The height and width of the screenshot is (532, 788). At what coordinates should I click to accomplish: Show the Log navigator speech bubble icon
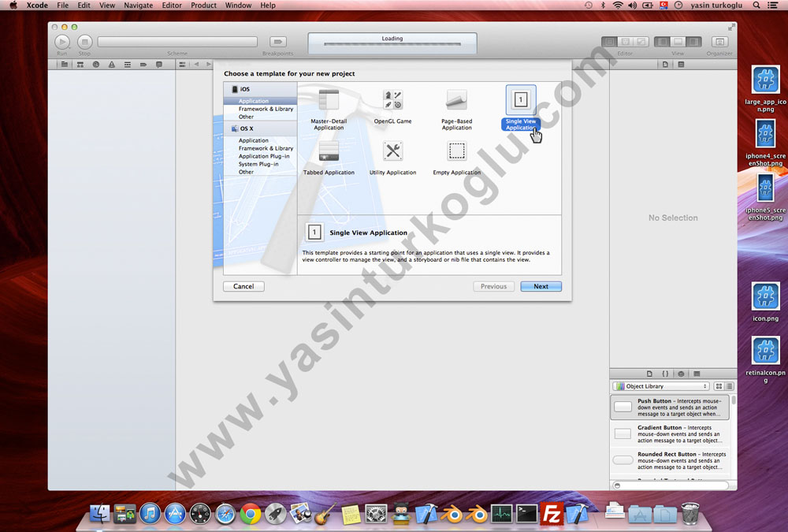coord(159,65)
